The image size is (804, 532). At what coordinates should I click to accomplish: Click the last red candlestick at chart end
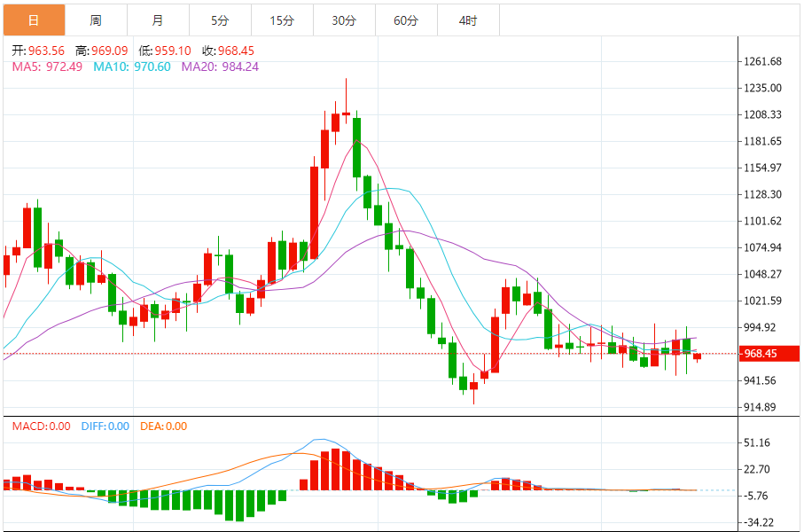697,356
